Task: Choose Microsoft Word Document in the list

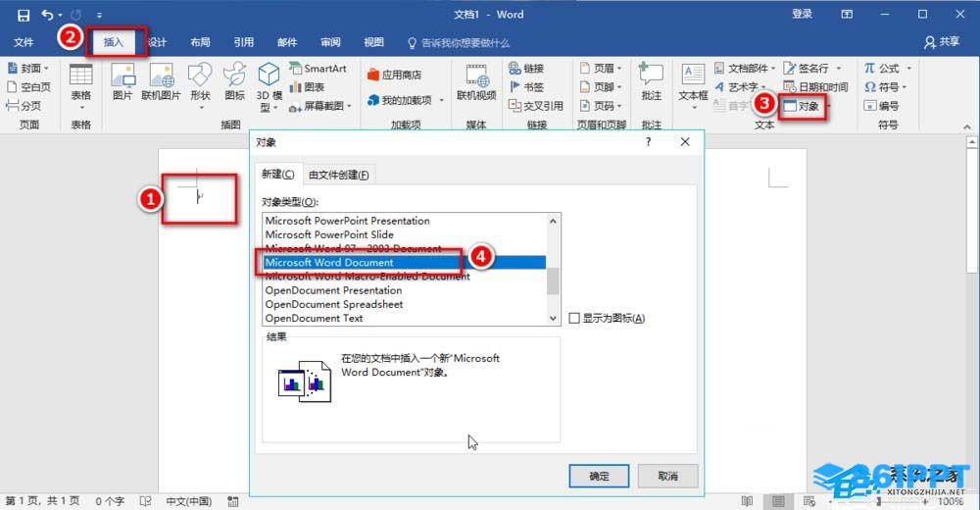Action: pos(404,262)
